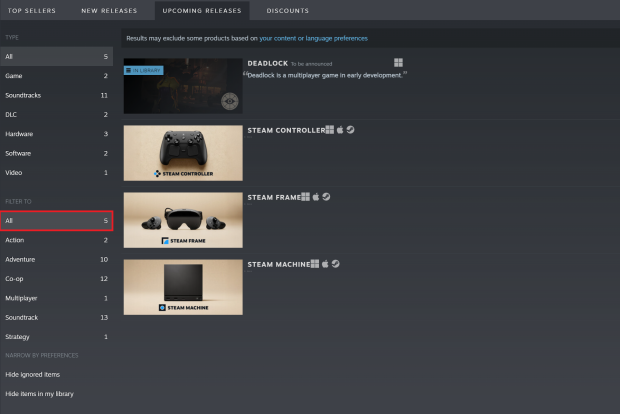Click the SteamOS icon beside Steam Machine
Image resolution: width=620 pixels, height=414 pixels.
336,264
